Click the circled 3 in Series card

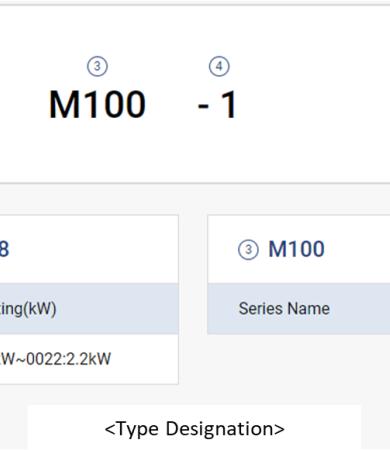(x=248, y=249)
